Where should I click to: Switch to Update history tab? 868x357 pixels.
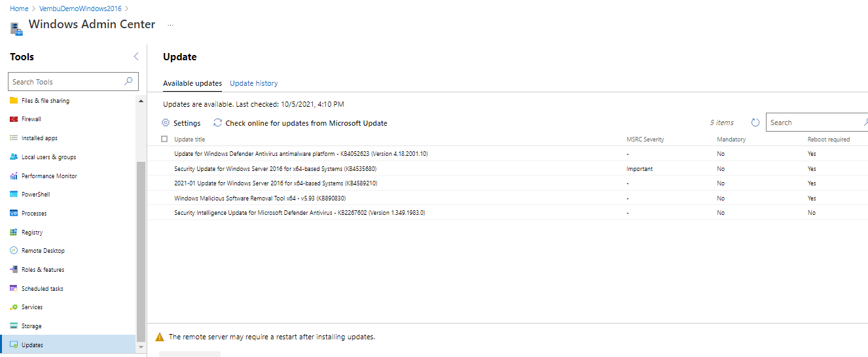254,83
